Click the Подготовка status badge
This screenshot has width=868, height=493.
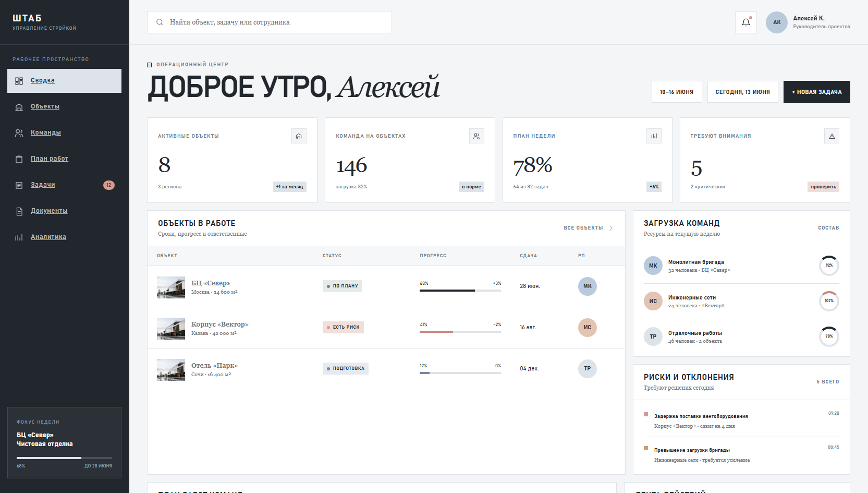(x=346, y=368)
